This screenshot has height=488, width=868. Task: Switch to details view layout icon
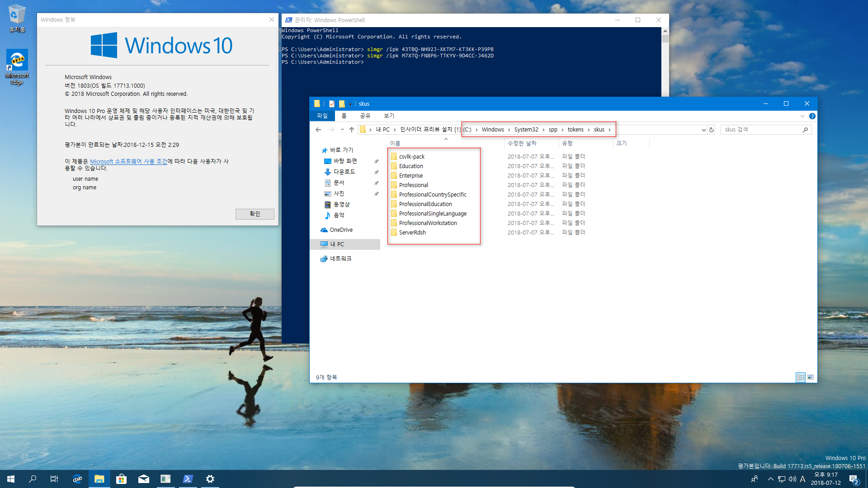tap(801, 377)
